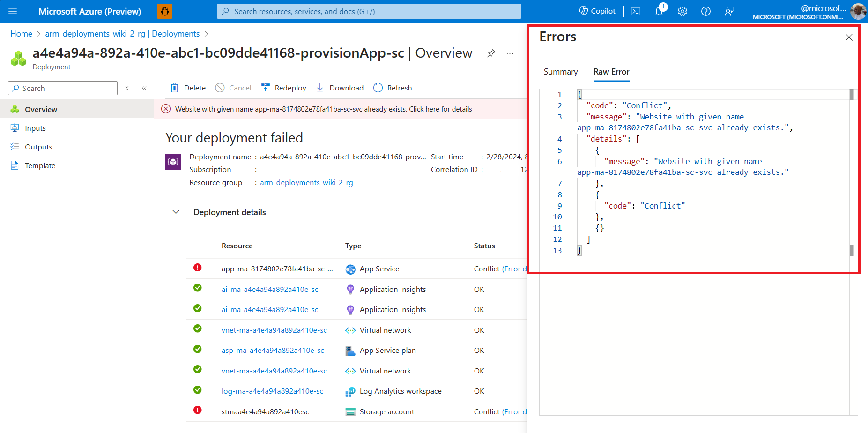Collapse the left navigation pane
The width and height of the screenshot is (868, 433).
(144, 88)
